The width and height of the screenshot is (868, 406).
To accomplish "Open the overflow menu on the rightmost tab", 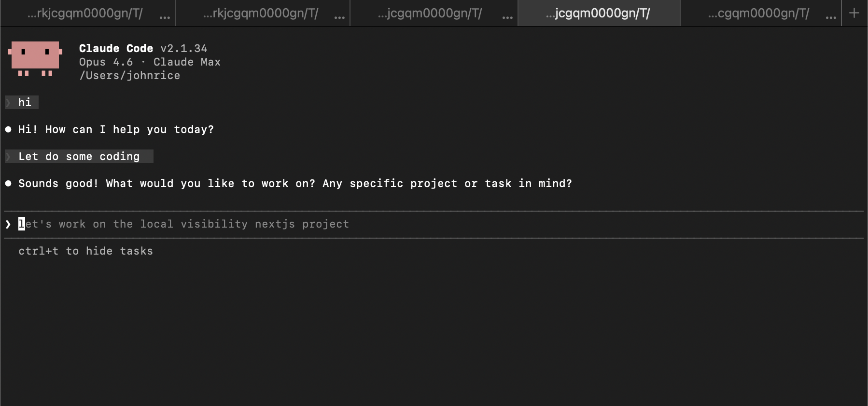I will [x=830, y=15].
